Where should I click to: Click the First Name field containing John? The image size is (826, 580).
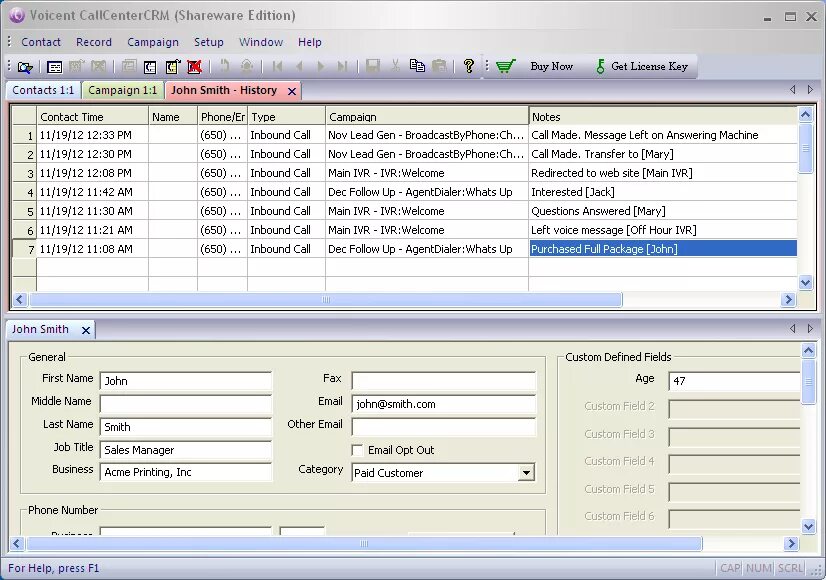coord(185,381)
